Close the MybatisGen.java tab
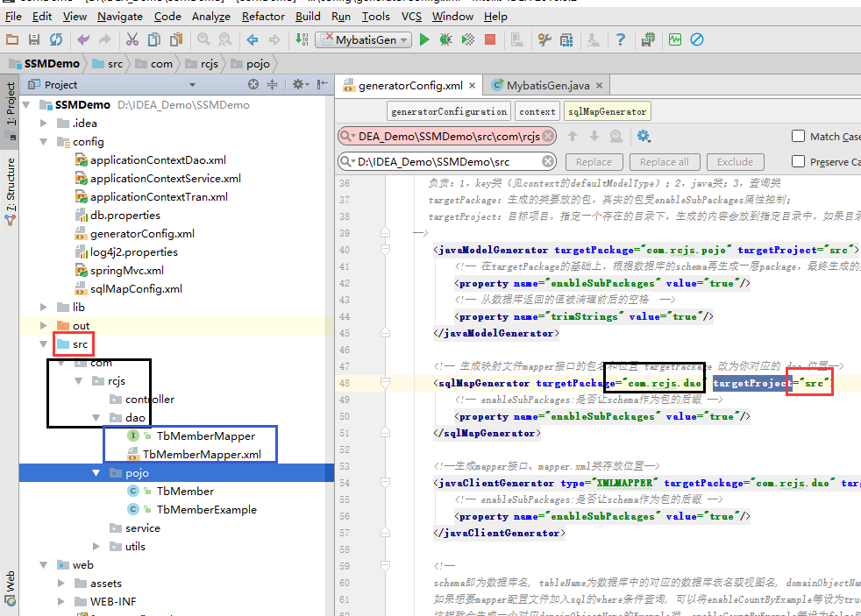The height and width of the screenshot is (616, 861). (599, 86)
